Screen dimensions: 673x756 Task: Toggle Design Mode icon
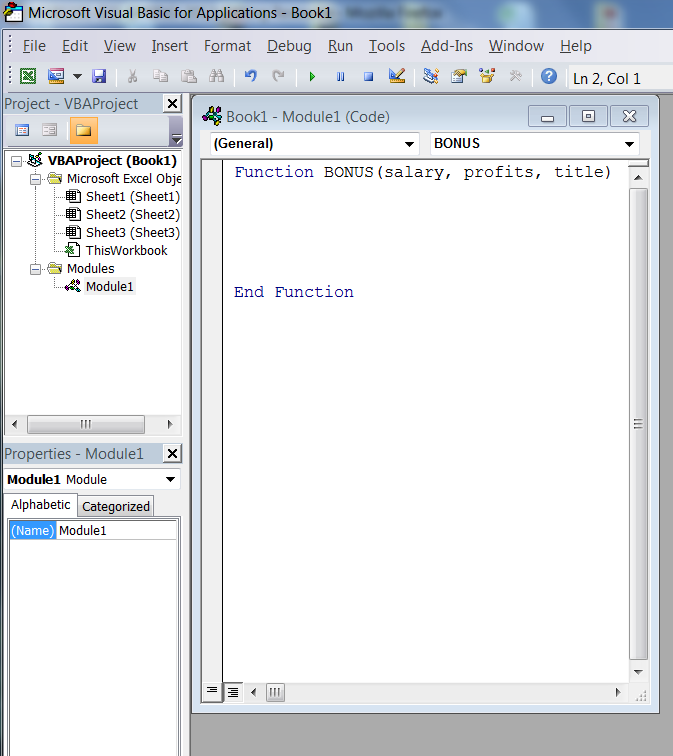point(397,76)
